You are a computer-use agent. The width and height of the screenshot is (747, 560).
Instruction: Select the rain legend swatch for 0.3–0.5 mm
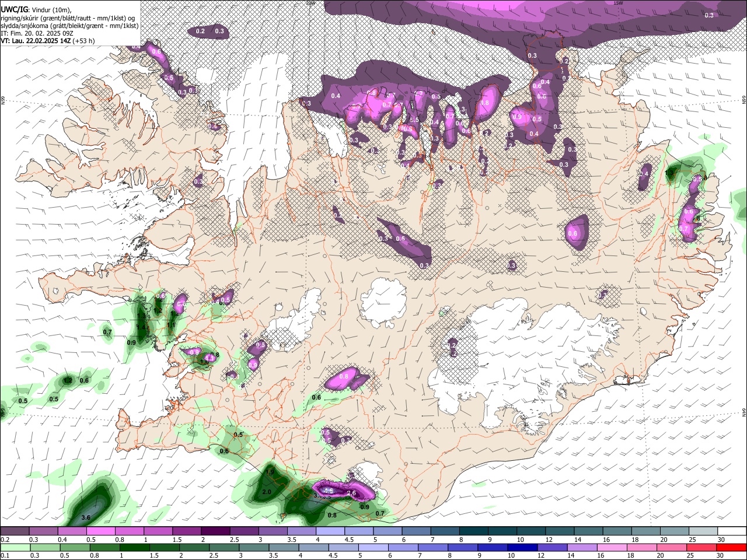[45, 548]
